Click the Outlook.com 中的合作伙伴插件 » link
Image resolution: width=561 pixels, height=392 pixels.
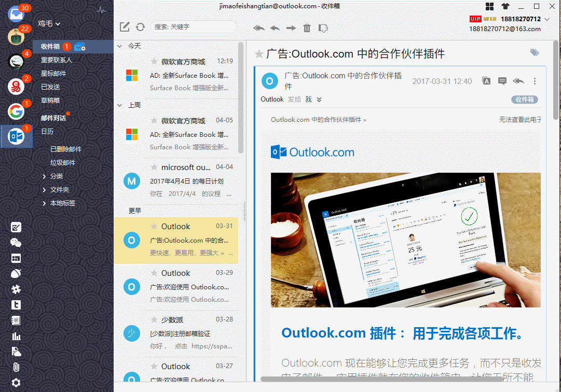pos(319,120)
